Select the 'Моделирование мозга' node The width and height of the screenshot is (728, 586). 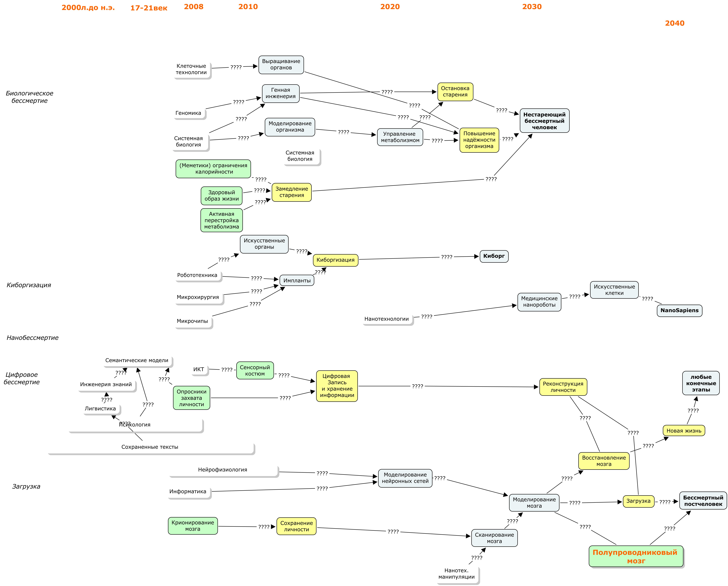(534, 503)
